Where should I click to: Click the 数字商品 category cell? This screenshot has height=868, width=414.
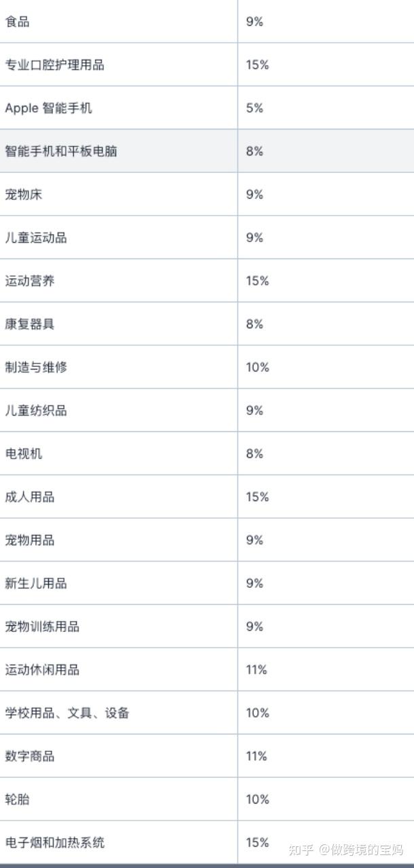pyautogui.click(x=30, y=756)
